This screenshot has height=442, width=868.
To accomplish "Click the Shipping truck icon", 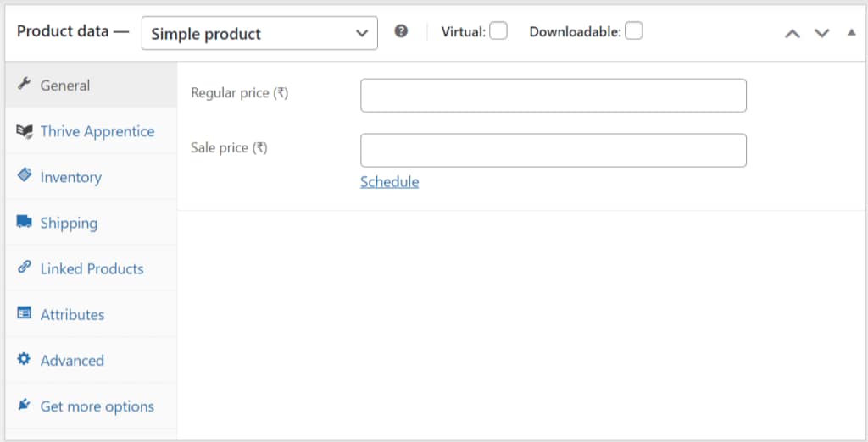I will 25,222.
